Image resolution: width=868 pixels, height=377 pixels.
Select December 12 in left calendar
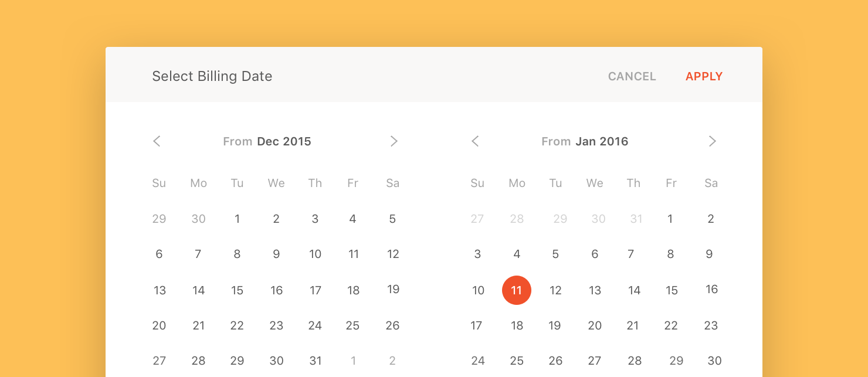click(393, 254)
